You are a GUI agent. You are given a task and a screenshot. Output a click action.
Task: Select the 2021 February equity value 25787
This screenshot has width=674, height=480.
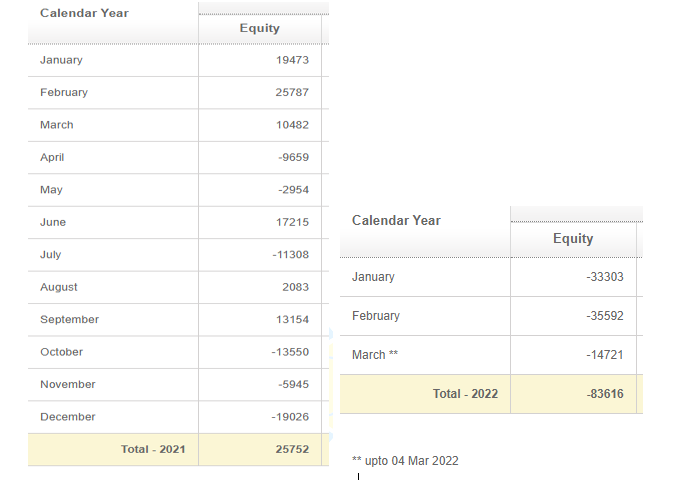pyautogui.click(x=292, y=92)
